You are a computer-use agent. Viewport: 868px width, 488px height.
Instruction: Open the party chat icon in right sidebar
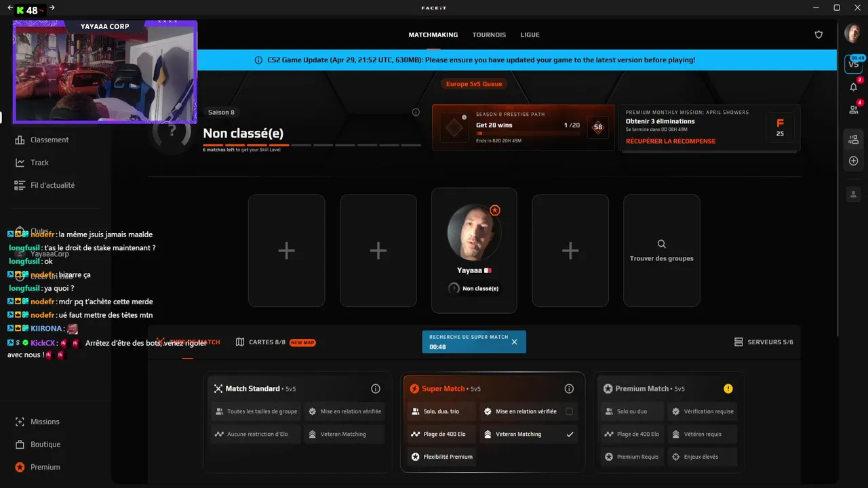pos(853,140)
